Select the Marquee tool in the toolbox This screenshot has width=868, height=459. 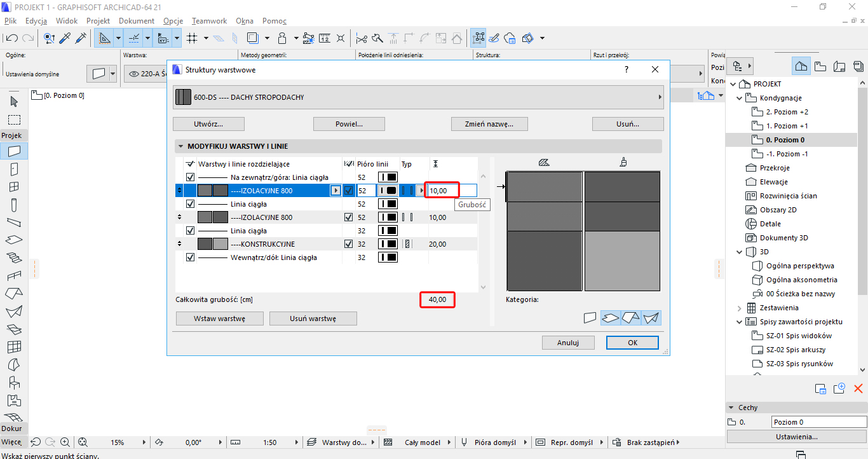pos(14,120)
